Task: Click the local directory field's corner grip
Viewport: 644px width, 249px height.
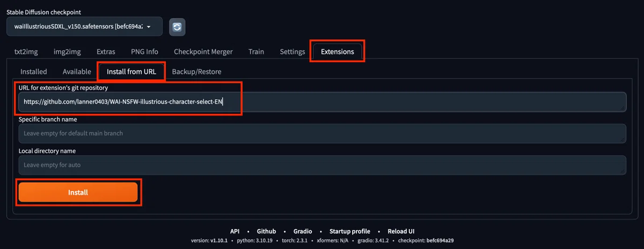Action: click(x=623, y=171)
